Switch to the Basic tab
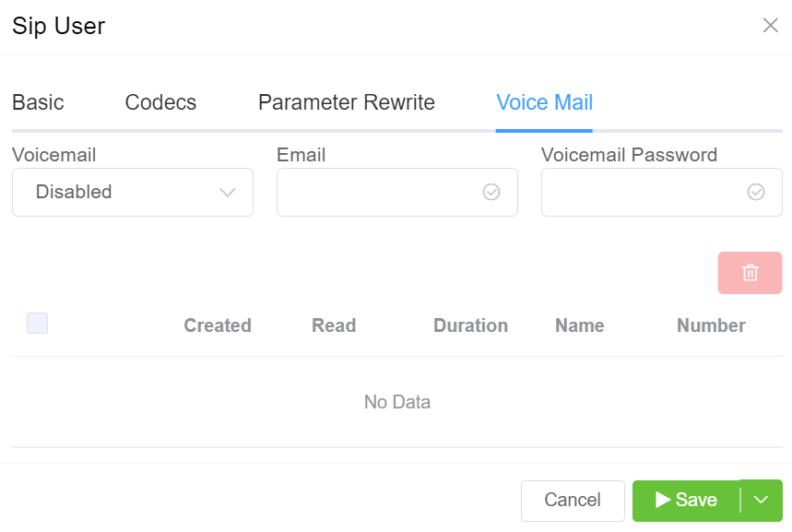 (x=38, y=102)
